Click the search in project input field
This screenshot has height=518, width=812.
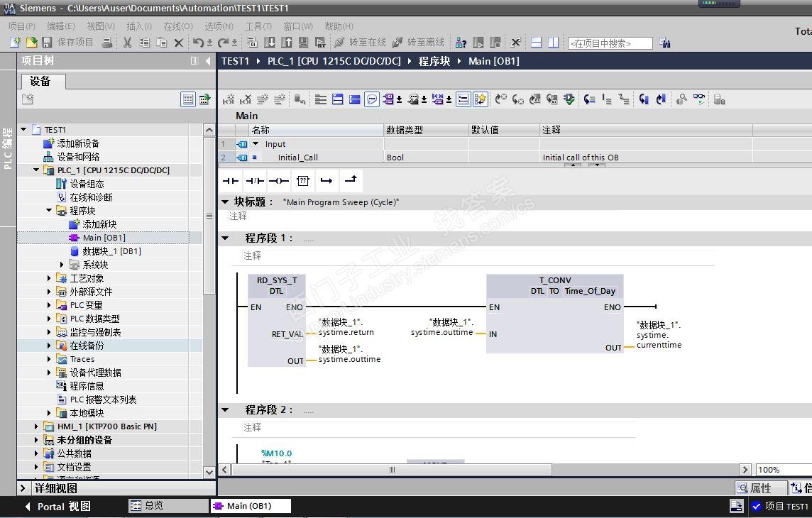(x=610, y=43)
